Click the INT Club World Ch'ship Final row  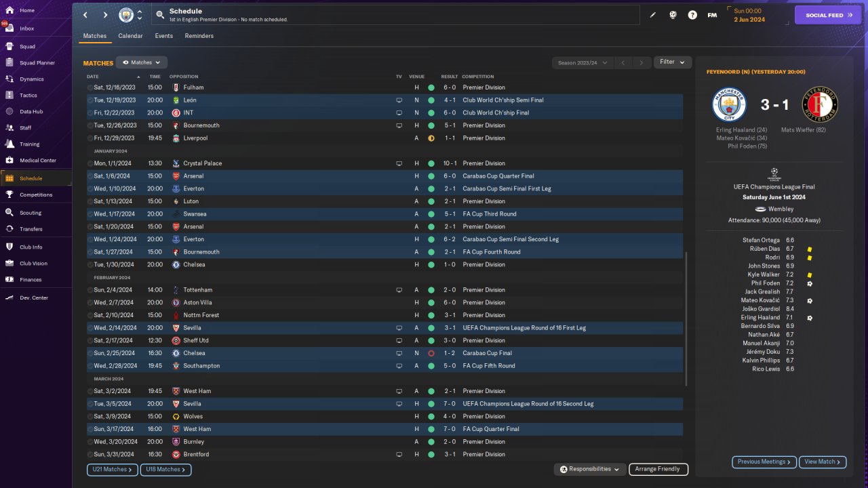click(x=385, y=113)
